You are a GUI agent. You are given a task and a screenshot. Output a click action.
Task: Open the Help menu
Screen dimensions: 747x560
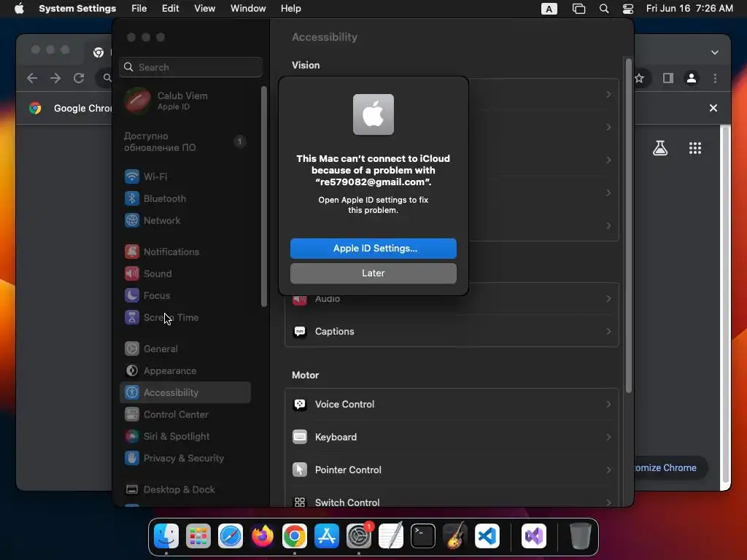coord(290,9)
